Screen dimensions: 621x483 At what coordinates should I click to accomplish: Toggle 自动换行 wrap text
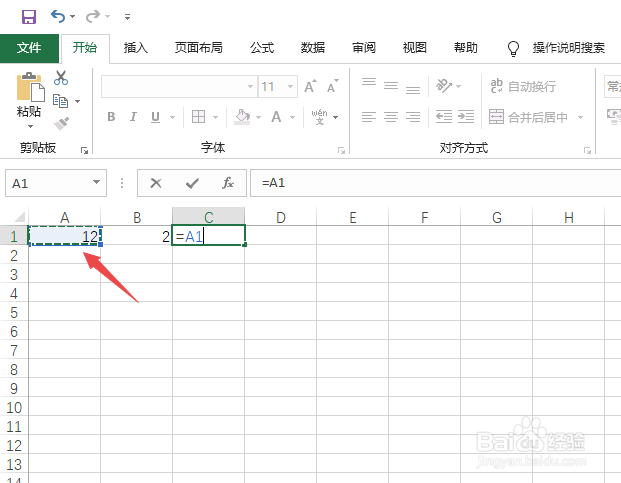point(523,86)
